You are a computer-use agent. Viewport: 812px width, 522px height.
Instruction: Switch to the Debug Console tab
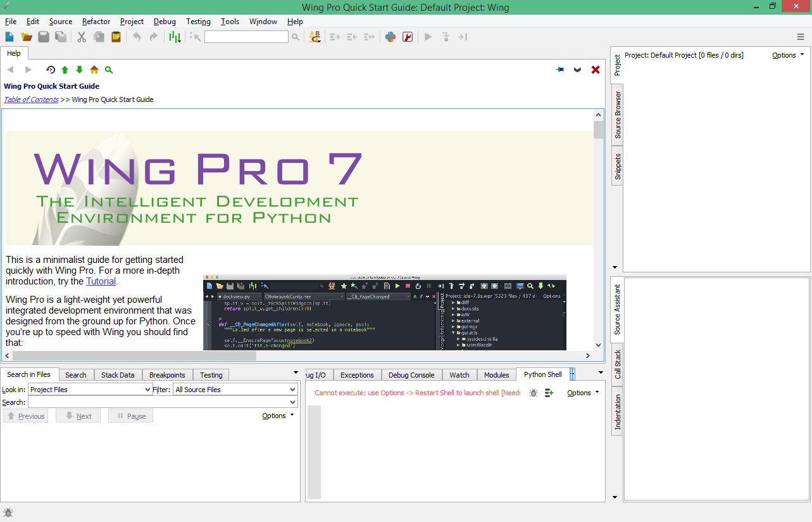[x=411, y=375]
